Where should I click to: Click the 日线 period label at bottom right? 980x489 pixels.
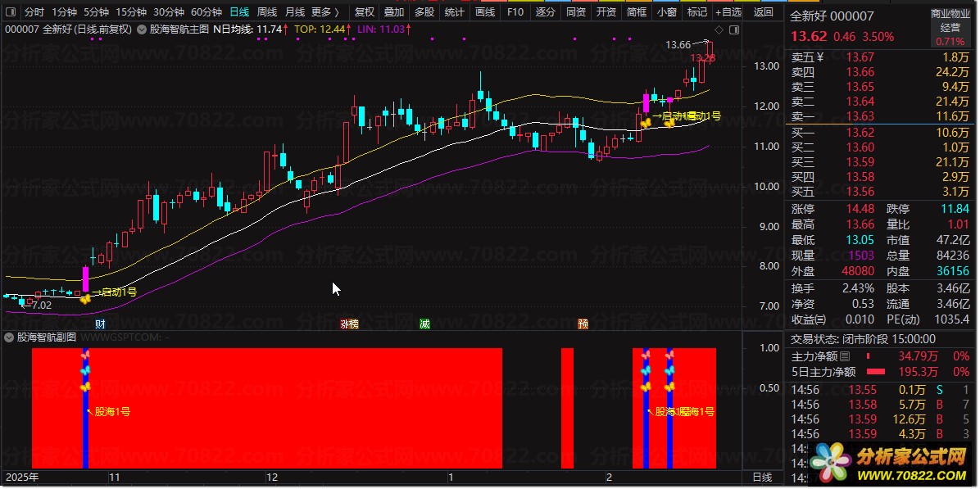click(x=762, y=478)
